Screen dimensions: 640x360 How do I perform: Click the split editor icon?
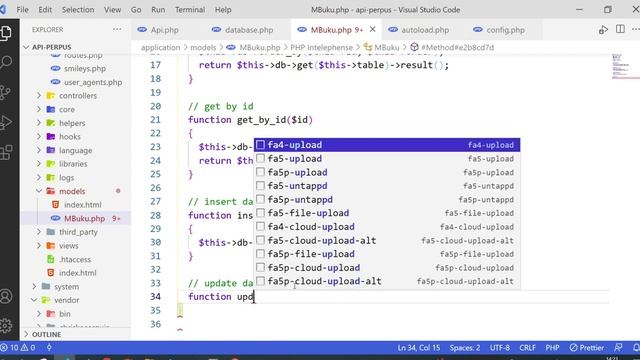620,29
